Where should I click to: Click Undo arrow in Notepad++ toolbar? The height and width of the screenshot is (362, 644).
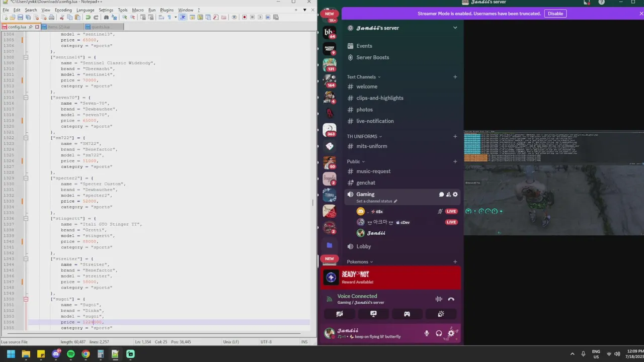pos(88,17)
